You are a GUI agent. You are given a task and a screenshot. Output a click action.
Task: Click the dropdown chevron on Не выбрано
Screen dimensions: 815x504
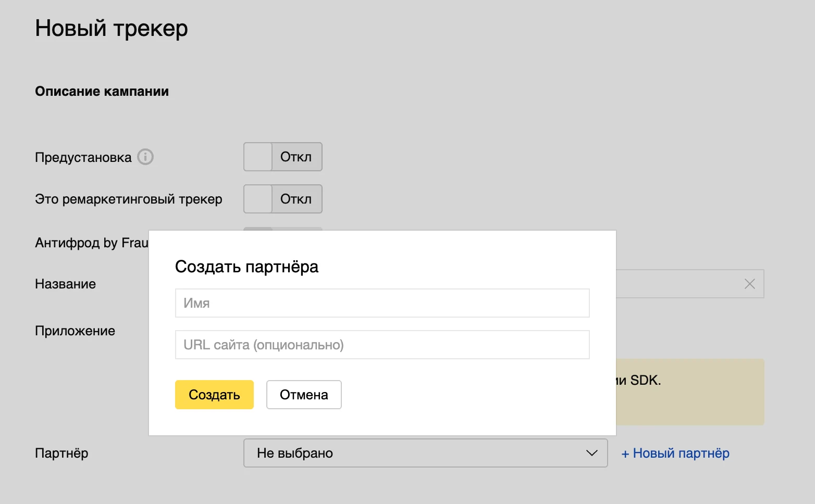tap(591, 453)
